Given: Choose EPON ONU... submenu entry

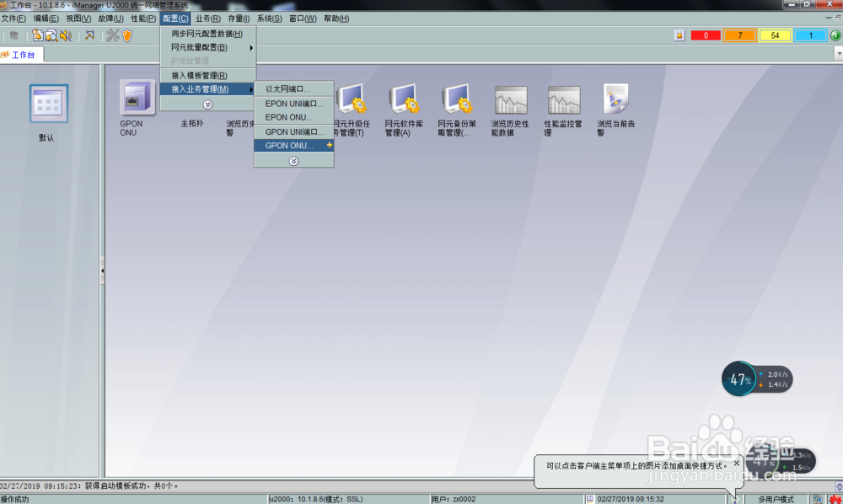Looking at the screenshot, I should pyautogui.click(x=293, y=117).
